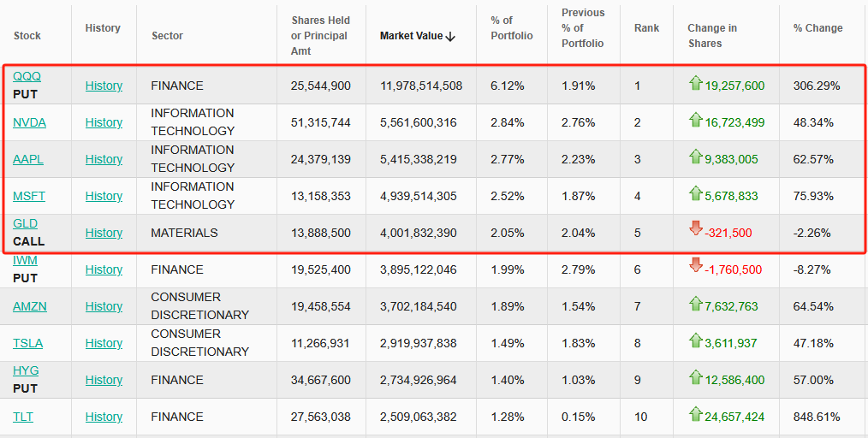View History for TLT
Screen dimensions: 868x438
(104, 417)
